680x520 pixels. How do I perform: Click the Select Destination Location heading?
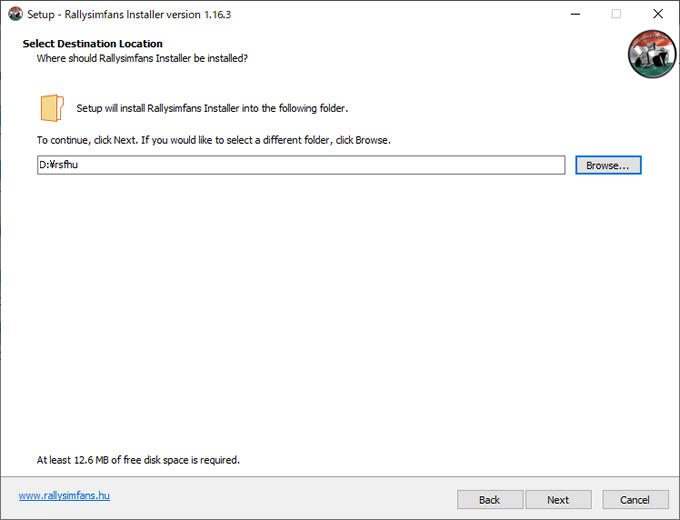click(92, 43)
